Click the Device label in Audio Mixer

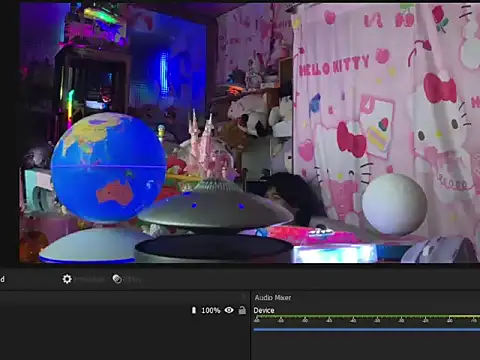pyautogui.click(x=264, y=310)
